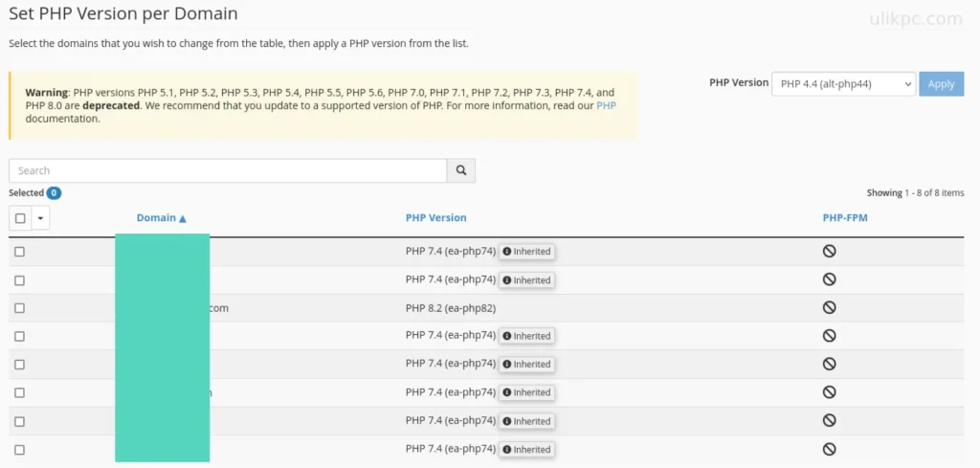
Task: Select the last domain row checkbox
Action: (x=20, y=449)
